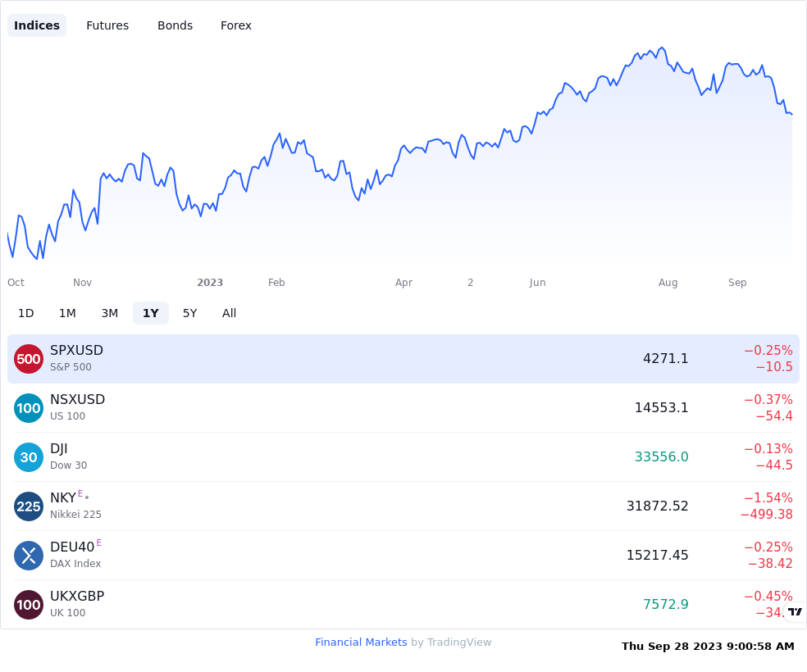Viewport: 807px width, 672px height.
Task: Click the Apr label on the time axis
Action: [x=404, y=282]
